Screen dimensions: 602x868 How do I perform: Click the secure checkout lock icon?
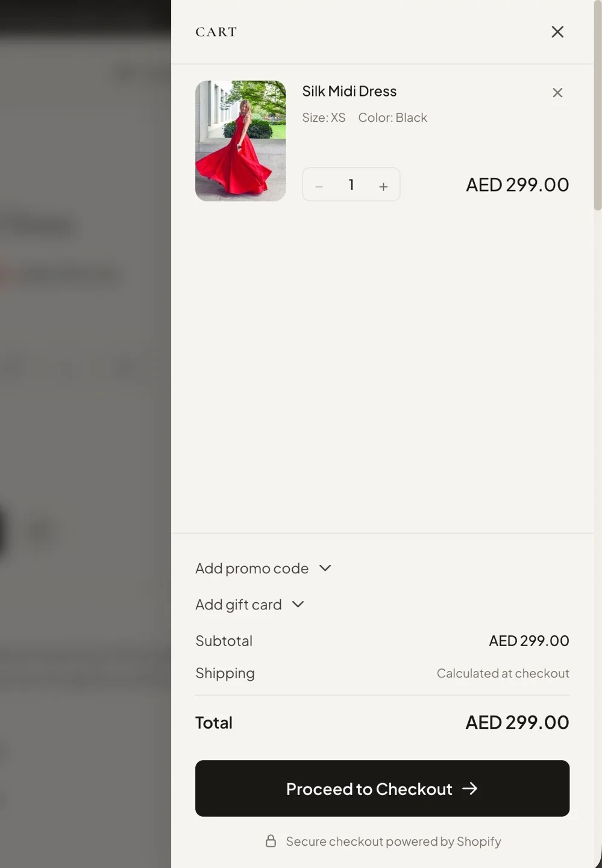point(271,841)
